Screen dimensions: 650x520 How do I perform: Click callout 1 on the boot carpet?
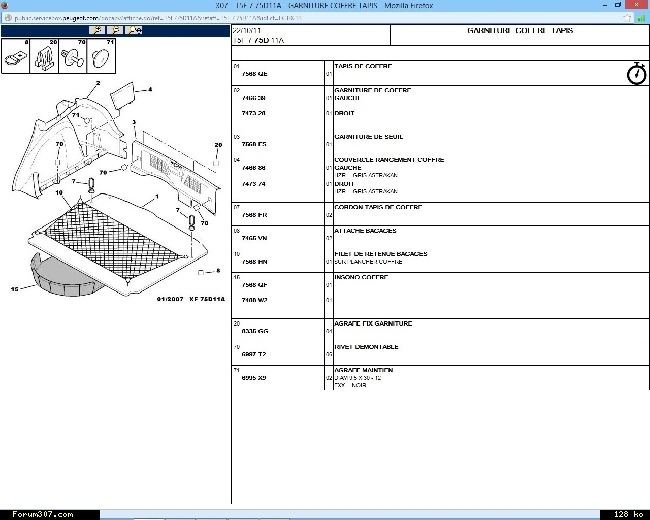pos(157,196)
